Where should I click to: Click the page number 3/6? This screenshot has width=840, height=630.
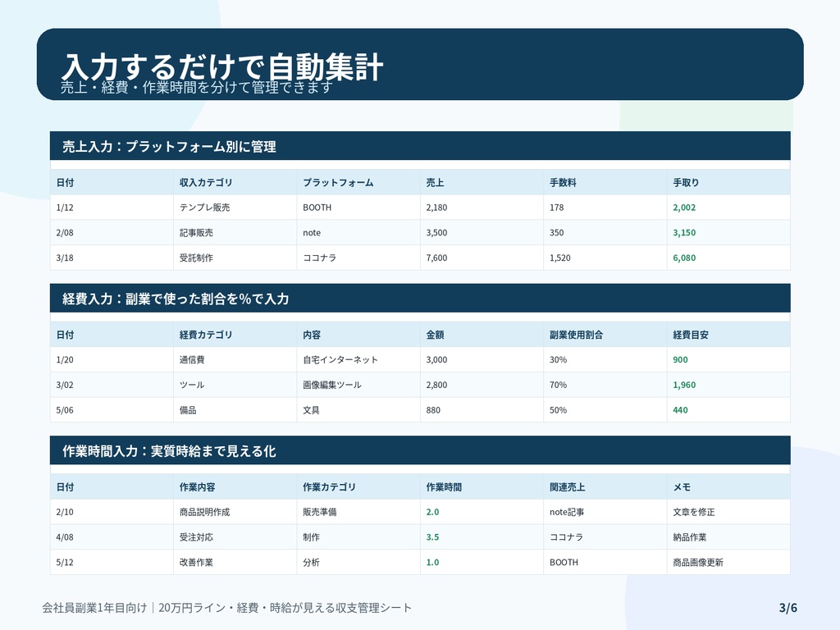[x=788, y=608]
